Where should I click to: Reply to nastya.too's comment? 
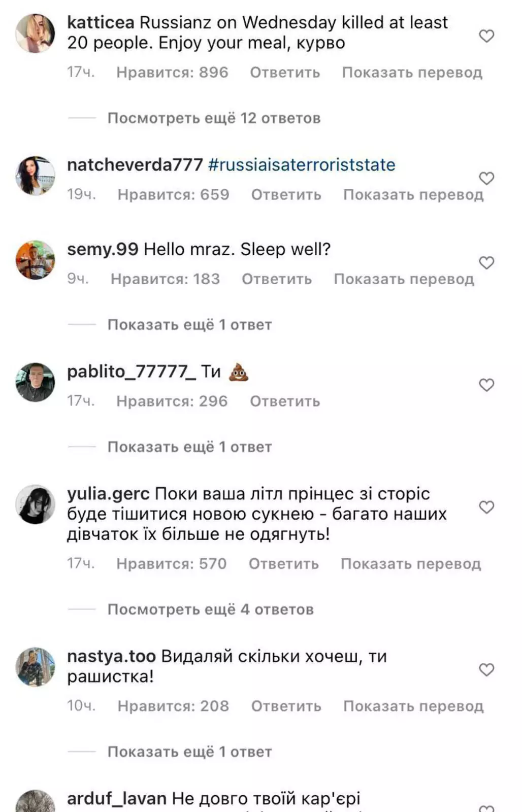[x=286, y=706]
